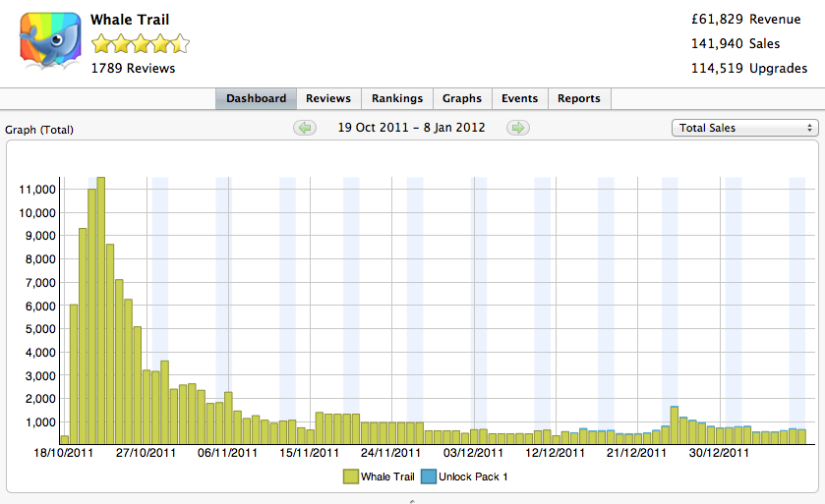Click the Whale Trail app icon
Screen dimensions: 825x504
click(50, 41)
